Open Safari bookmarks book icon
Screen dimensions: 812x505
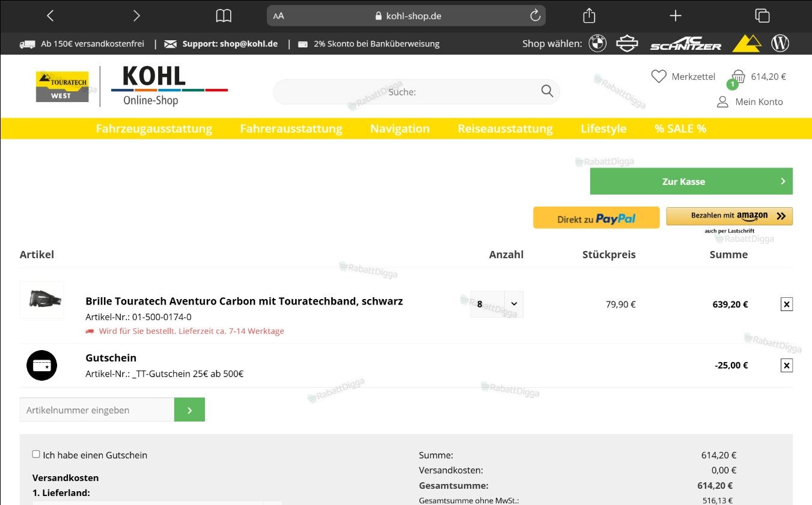click(x=224, y=16)
